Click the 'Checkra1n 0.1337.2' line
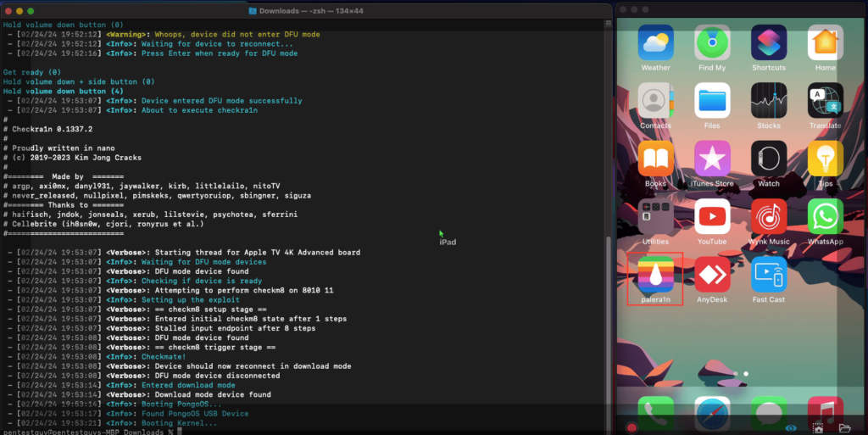Viewport: 868px width, 435px height. coord(47,129)
